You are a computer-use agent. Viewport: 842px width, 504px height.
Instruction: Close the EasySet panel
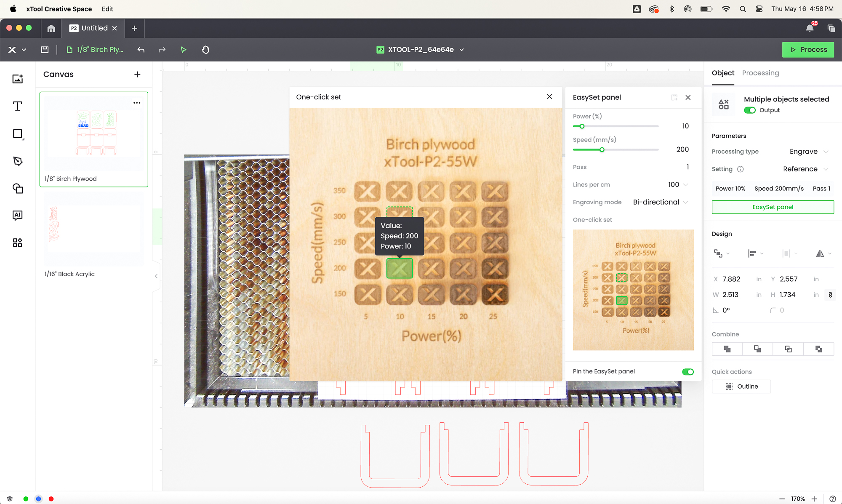pyautogui.click(x=688, y=98)
